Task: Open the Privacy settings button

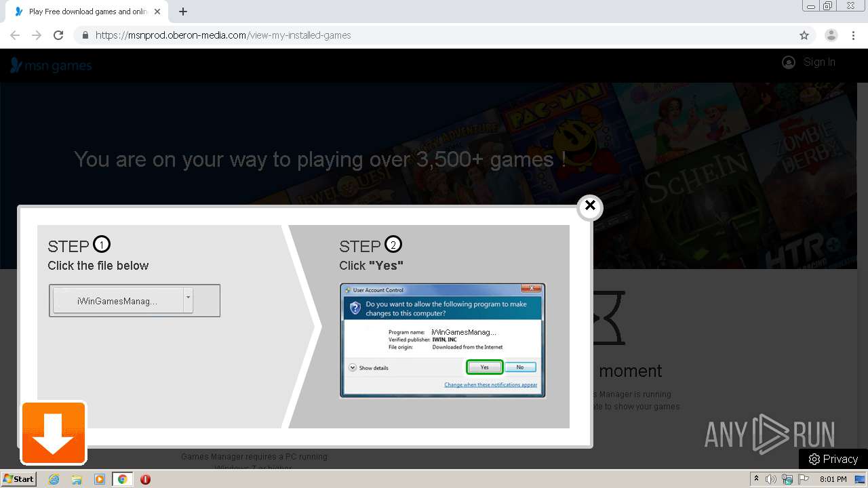Action: pyautogui.click(x=833, y=459)
